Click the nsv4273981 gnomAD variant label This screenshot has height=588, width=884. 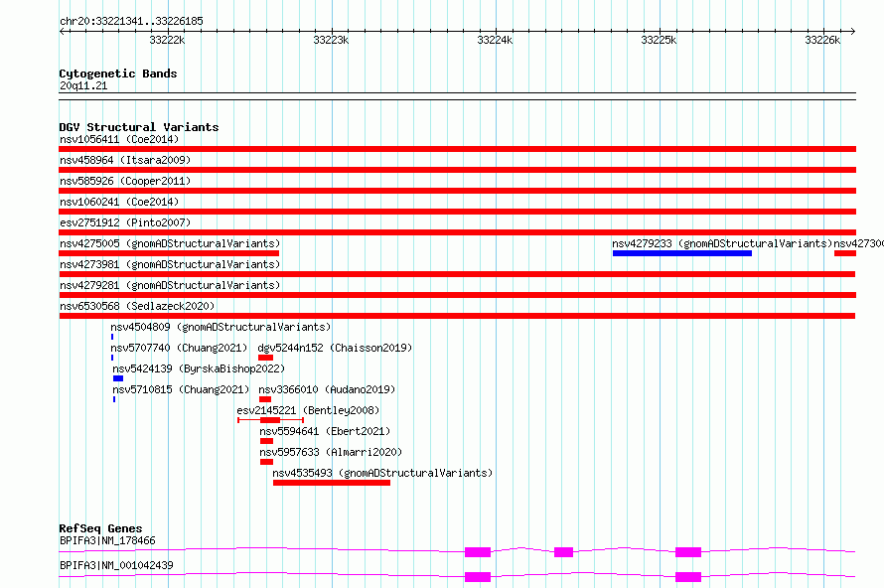point(170,264)
